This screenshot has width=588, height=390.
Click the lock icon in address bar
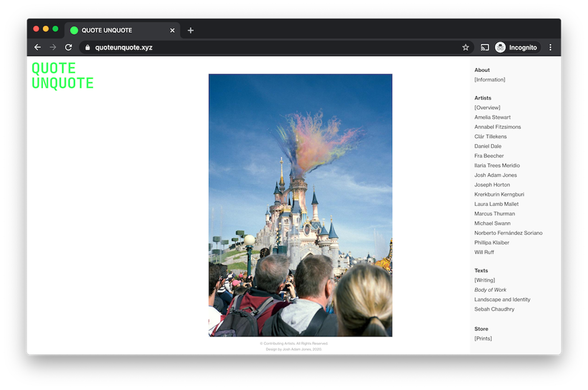coord(87,47)
